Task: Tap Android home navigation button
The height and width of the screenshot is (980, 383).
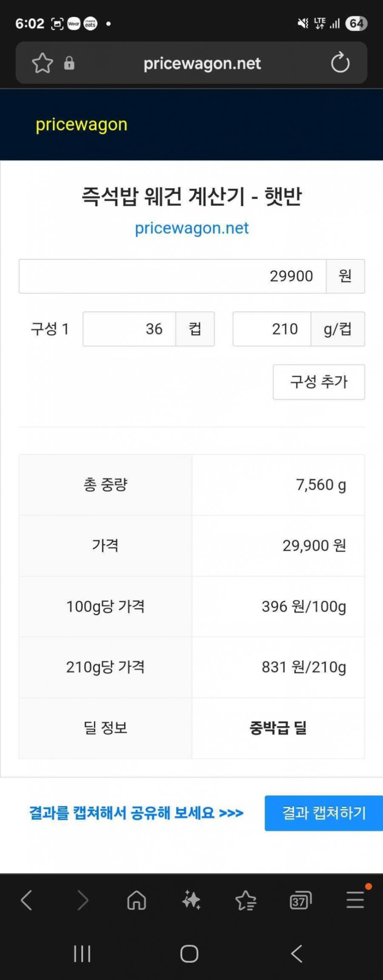Action: pyautogui.click(x=189, y=954)
